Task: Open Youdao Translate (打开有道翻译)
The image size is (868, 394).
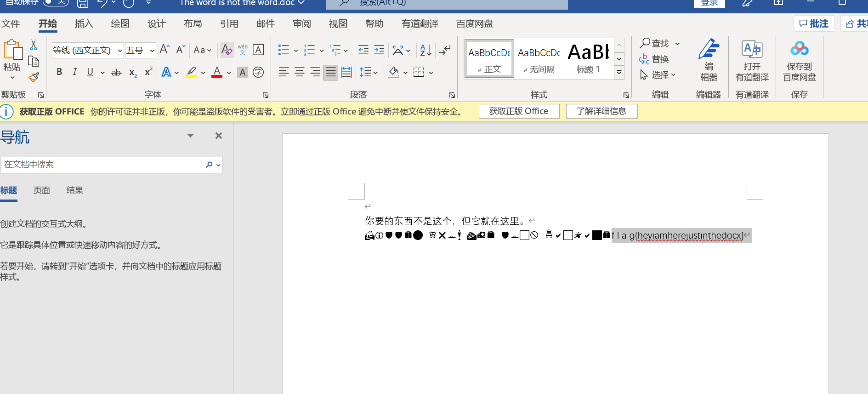Action: tap(752, 61)
